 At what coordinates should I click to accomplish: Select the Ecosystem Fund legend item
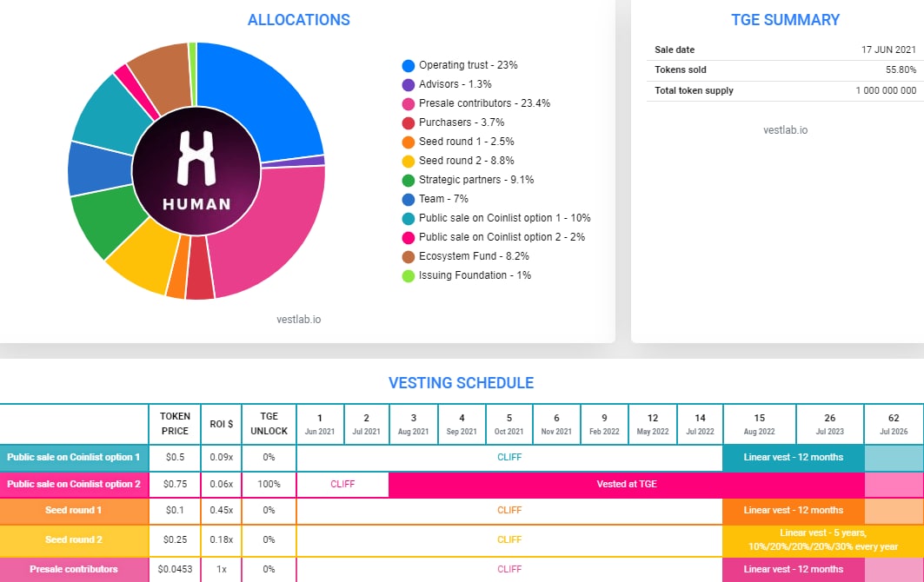tap(473, 256)
